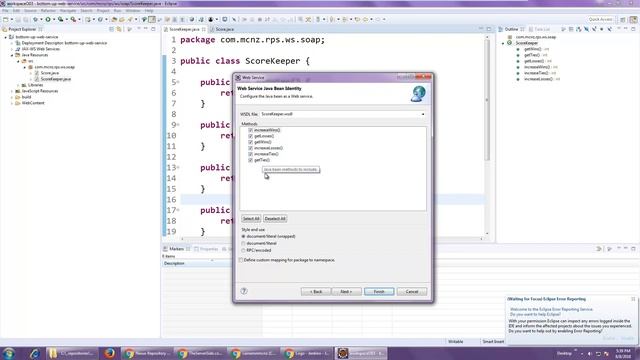Expand the Deployment Descriptor node
Screen dimensions: 640x360
coord(12,43)
